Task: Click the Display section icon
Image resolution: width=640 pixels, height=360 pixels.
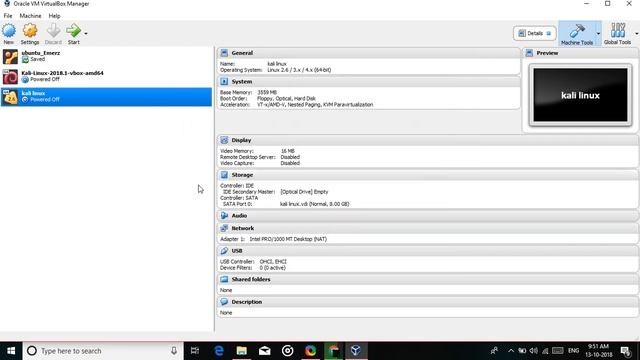Action: 224,140
